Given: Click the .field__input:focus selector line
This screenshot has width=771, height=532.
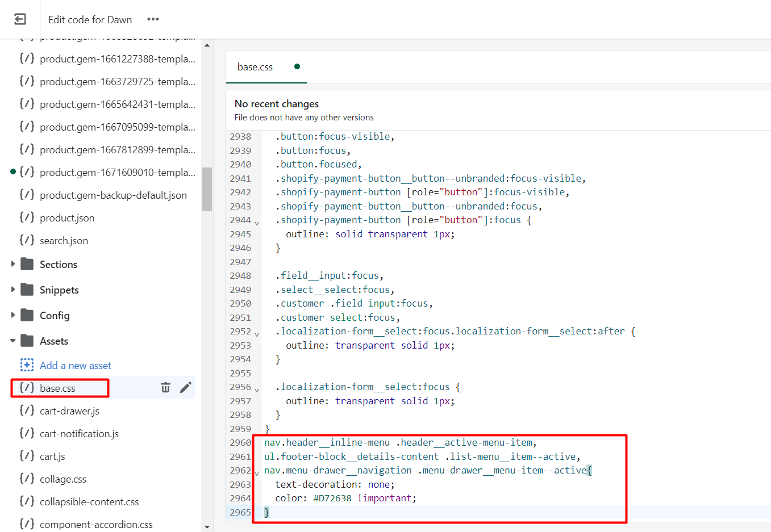Looking at the screenshot, I should (x=330, y=275).
